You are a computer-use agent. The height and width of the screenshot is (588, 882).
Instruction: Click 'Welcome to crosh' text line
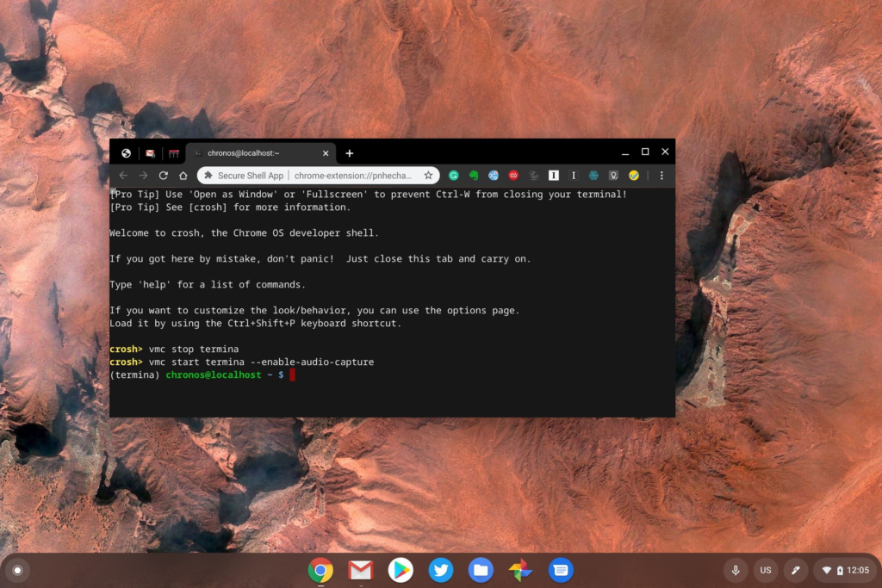pos(244,232)
